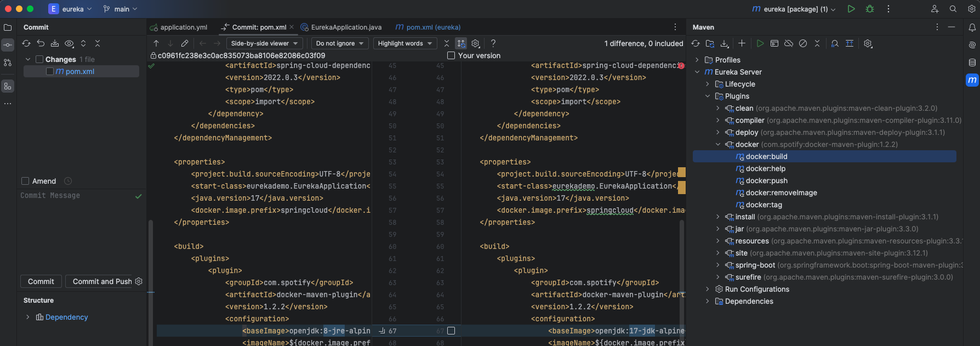Click the Maven Analyze Dependencies icon
The image size is (980, 346).
tap(835, 43)
